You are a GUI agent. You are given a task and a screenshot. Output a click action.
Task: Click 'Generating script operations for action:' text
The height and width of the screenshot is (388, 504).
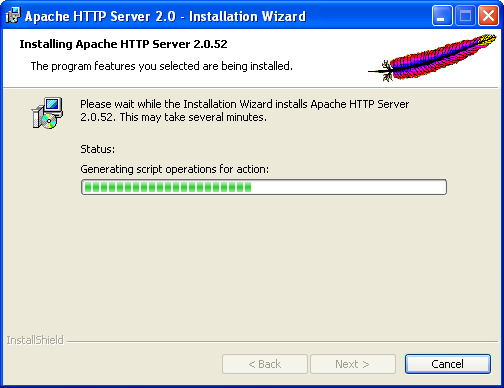click(174, 169)
